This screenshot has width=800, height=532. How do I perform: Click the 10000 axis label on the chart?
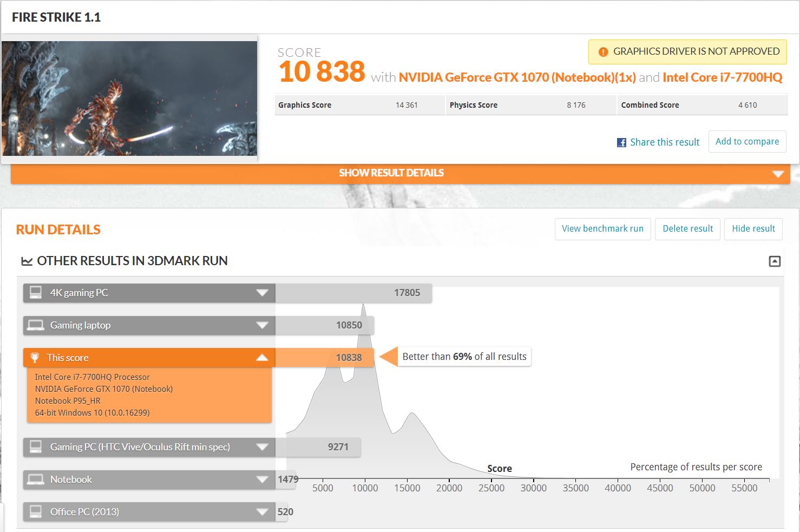365,488
